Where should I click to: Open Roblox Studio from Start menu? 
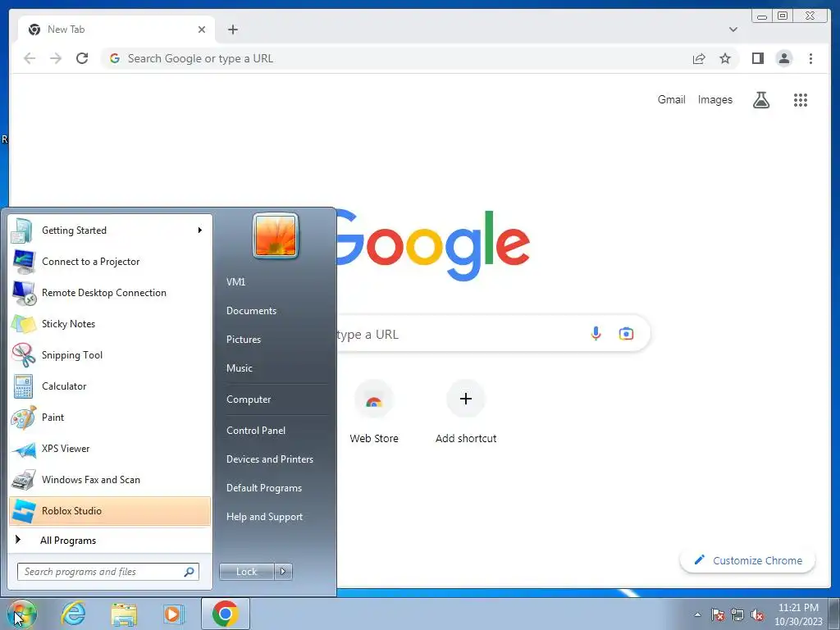pos(110,511)
